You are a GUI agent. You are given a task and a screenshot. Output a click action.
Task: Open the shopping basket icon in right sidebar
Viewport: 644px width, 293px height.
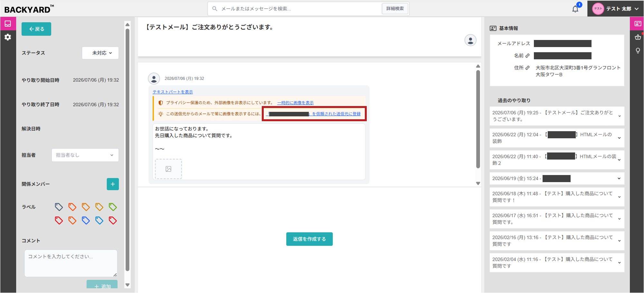(638, 37)
